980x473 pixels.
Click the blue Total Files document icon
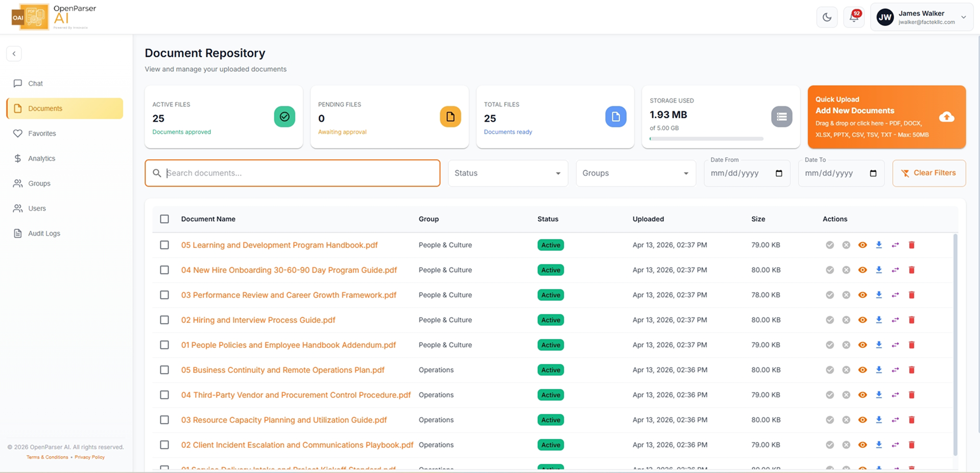616,117
